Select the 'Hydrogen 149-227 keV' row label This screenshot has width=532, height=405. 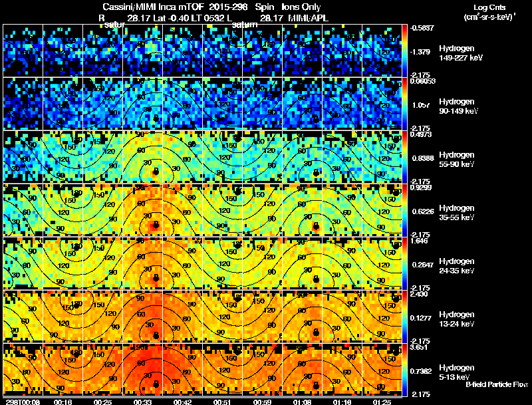click(x=461, y=53)
